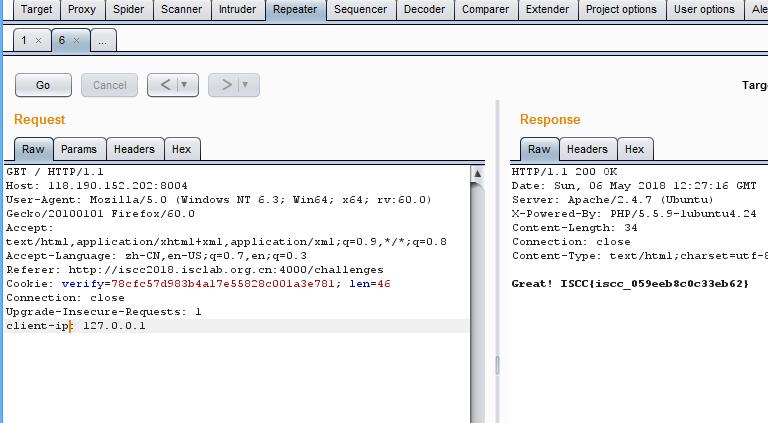Click the Request heading label

pos(40,120)
